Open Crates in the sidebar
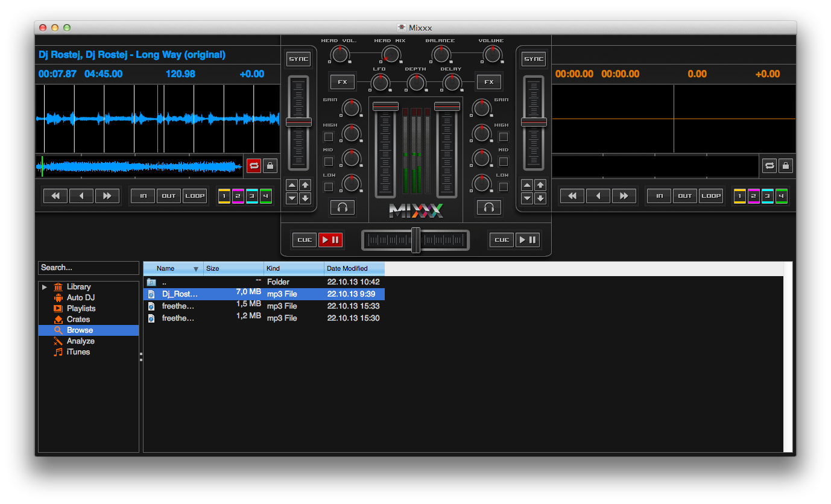Image resolution: width=831 pixels, height=504 pixels. pos(78,320)
